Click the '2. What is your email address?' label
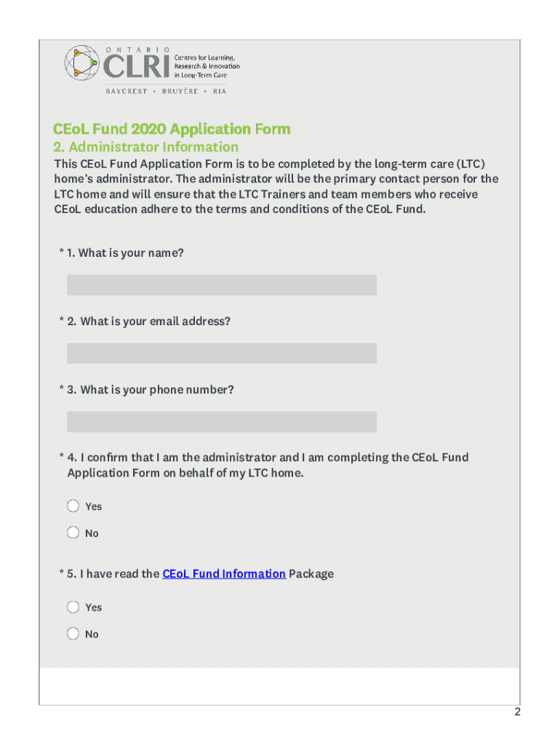Screen dimensions: 560x745 [148, 322]
